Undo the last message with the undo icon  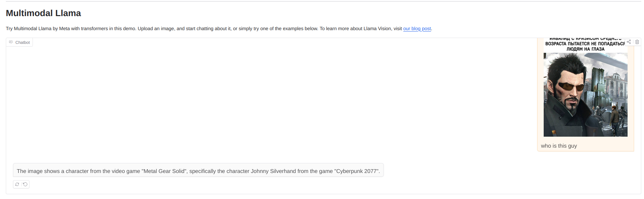pyautogui.click(x=25, y=184)
